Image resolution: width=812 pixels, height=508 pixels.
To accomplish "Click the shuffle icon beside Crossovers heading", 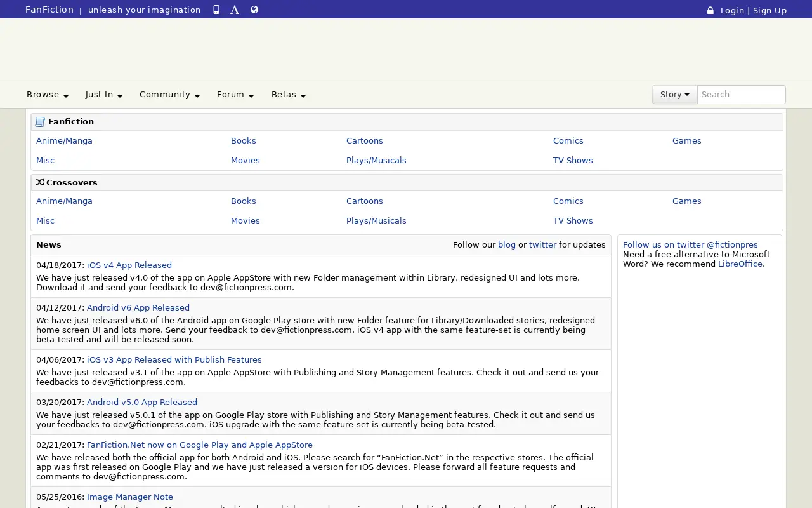I will pos(40,182).
